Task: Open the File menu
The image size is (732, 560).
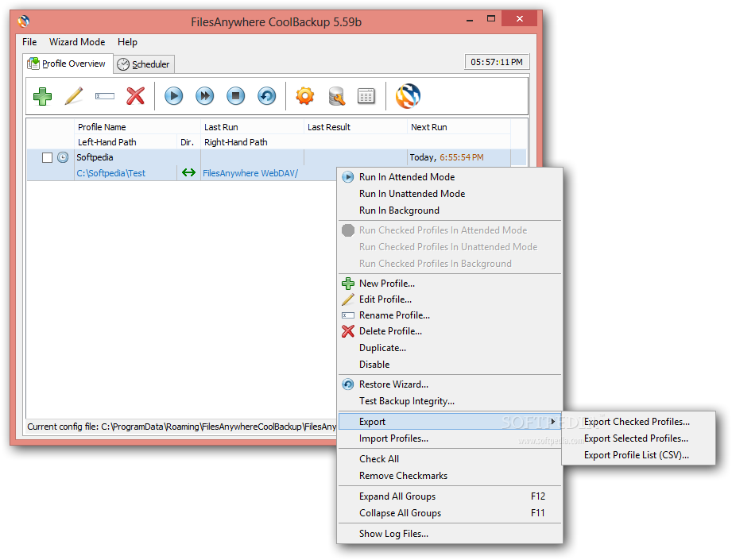Action: 29,42
